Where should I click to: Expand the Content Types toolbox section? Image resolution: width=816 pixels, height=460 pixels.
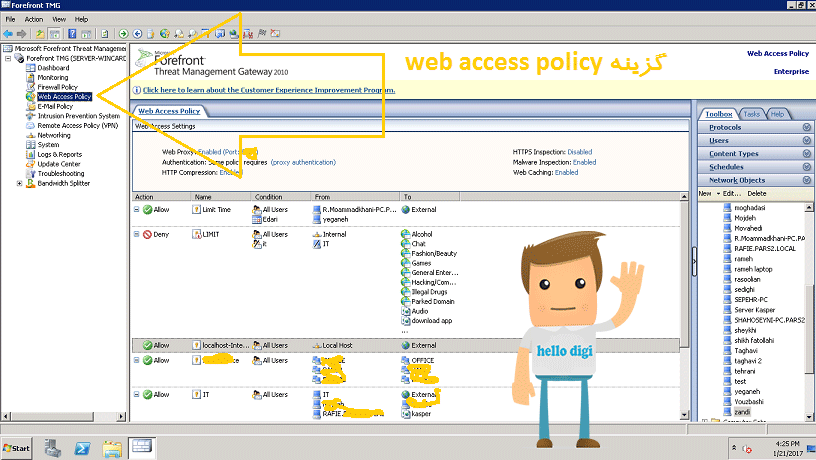807,154
